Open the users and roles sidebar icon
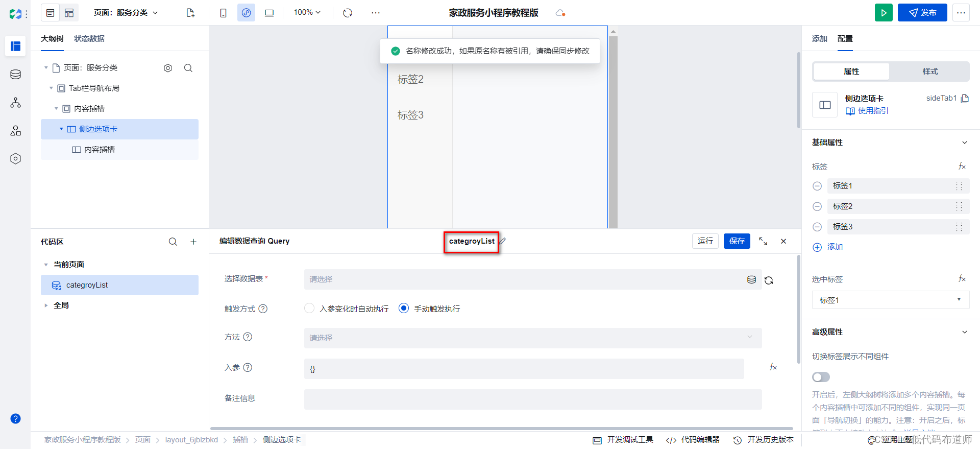This screenshot has height=449, width=980. (x=15, y=131)
